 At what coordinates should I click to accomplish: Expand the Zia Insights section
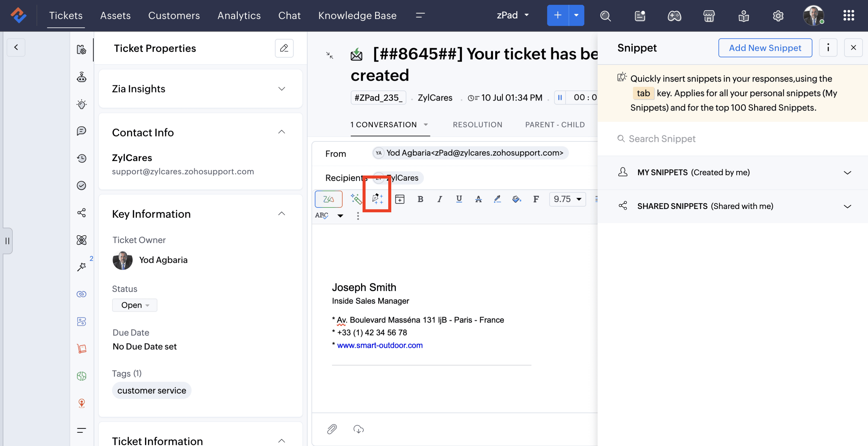282,89
